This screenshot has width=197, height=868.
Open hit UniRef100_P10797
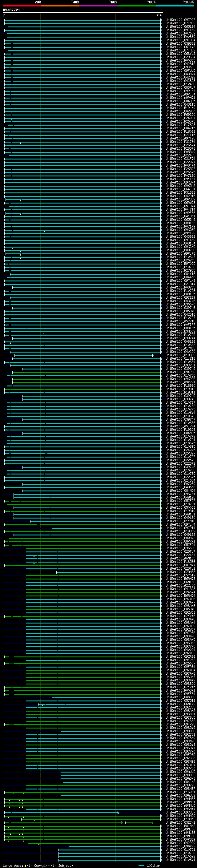[180, 318]
